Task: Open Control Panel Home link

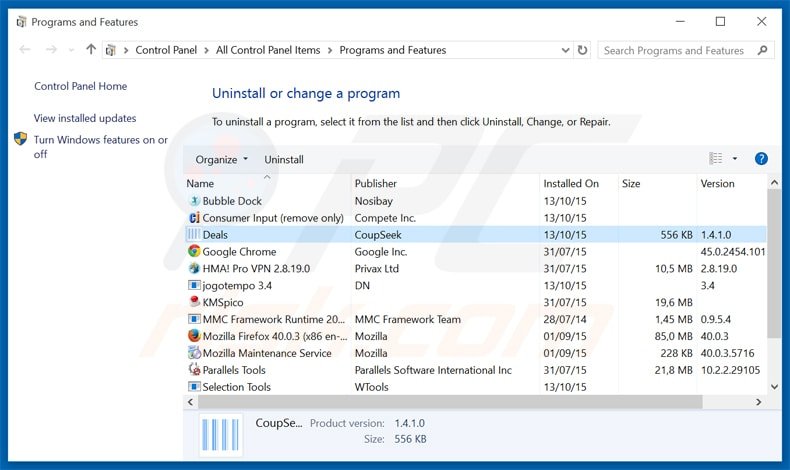Action: [81, 86]
